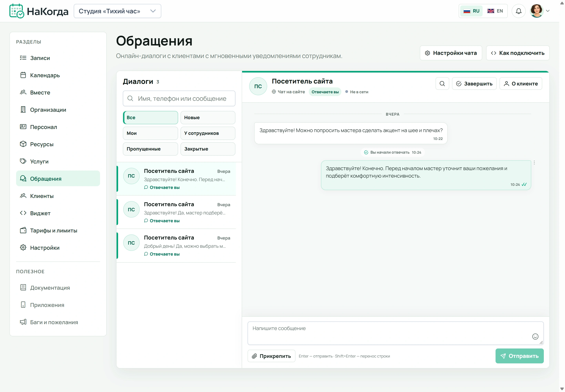Filter dialogs by У сотрудников
Viewport: 565px width, 392px height.
point(208,133)
